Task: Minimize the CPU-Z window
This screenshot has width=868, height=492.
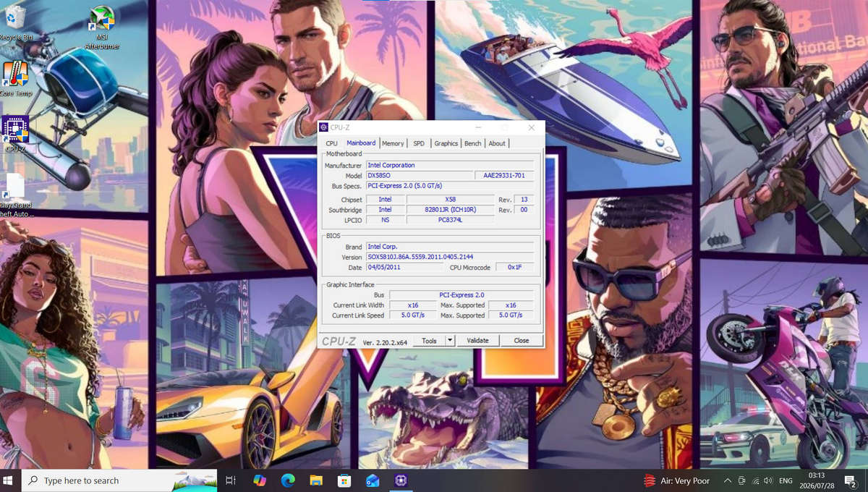Action: pyautogui.click(x=477, y=127)
